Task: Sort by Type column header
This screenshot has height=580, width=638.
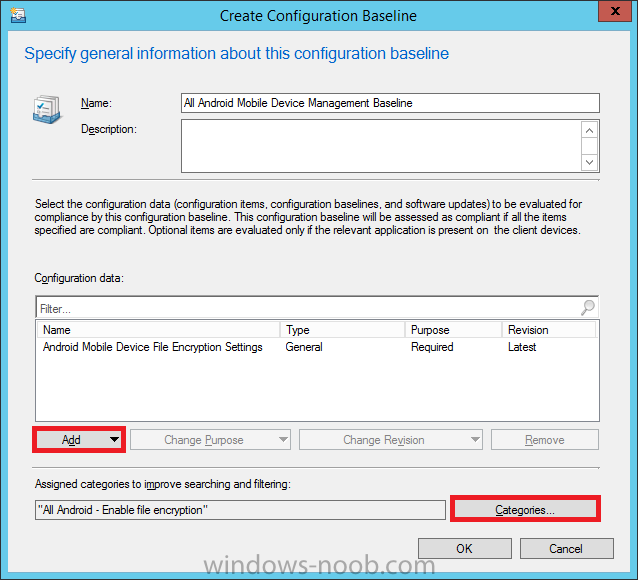Action: [x=343, y=330]
